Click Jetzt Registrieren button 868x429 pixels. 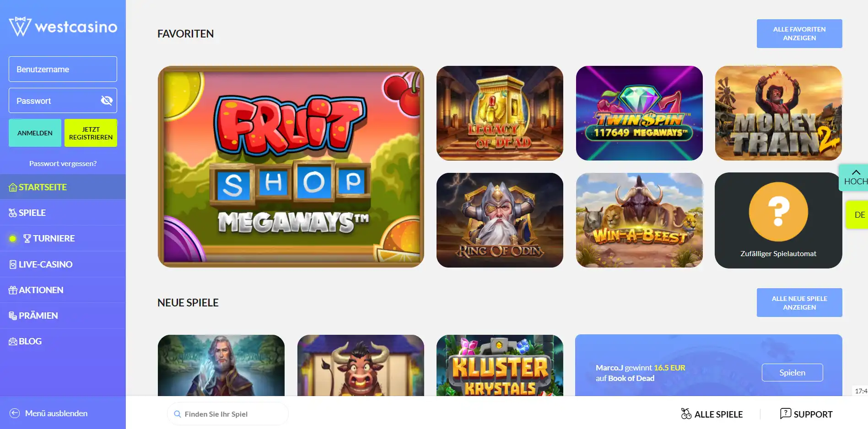[91, 133]
